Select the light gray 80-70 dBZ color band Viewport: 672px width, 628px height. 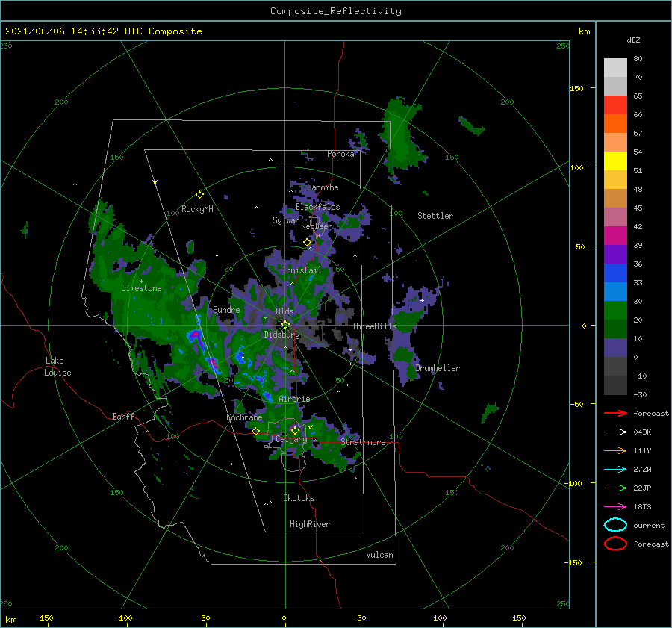tap(615, 68)
